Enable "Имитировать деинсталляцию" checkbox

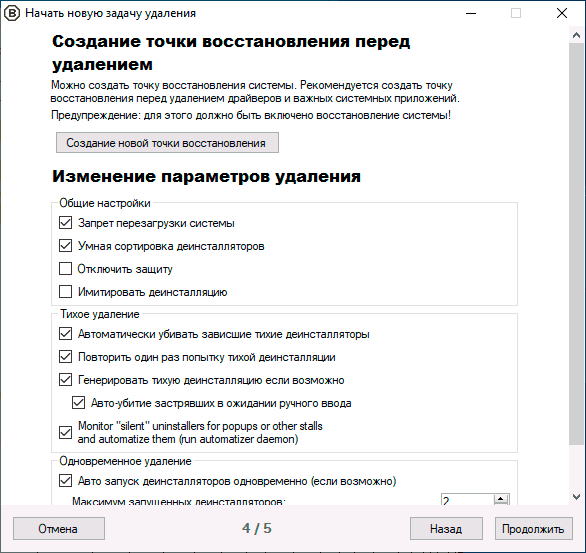point(65,291)
